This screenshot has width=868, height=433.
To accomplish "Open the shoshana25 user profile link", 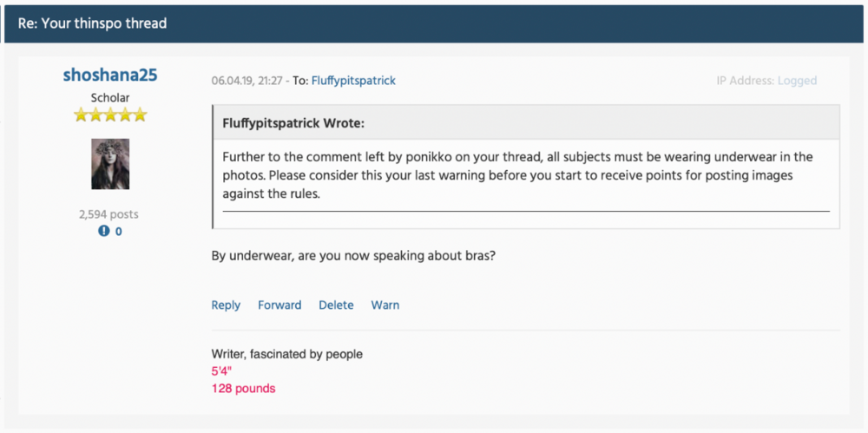I will (x=110, y=75).
